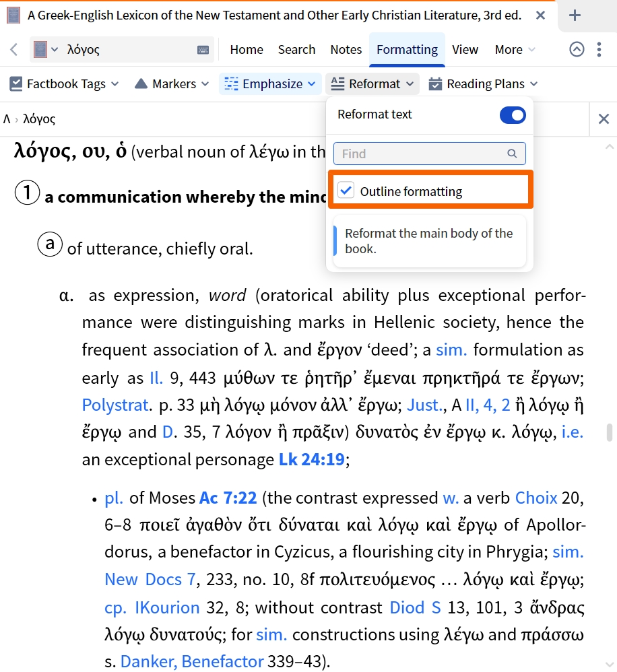Viewport: 617px width, 672px height.
Task: Click the Reformat icon
Action: (x=338, y=84)
